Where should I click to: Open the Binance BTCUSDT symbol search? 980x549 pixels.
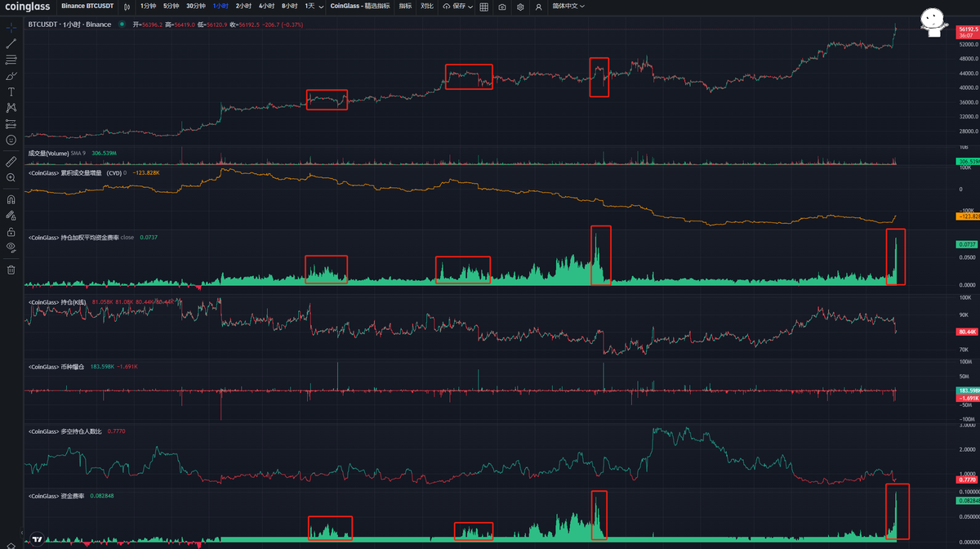pyautogui.click(x=87, y=7)
